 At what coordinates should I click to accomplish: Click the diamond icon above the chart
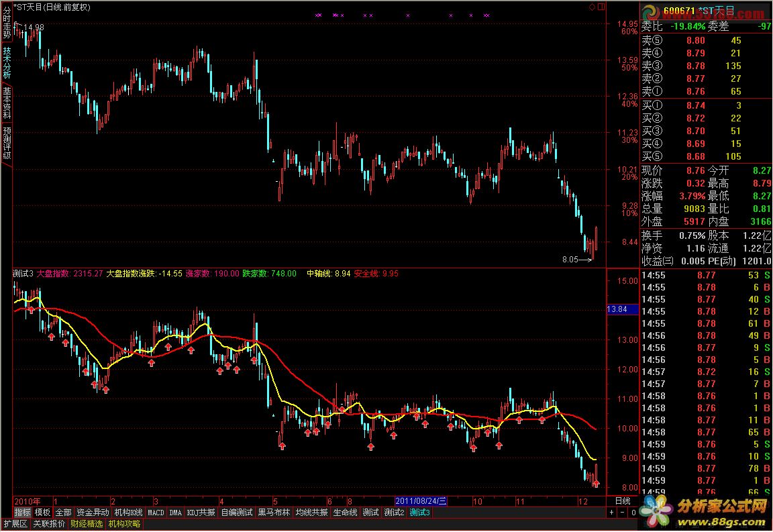pos(592,7)
